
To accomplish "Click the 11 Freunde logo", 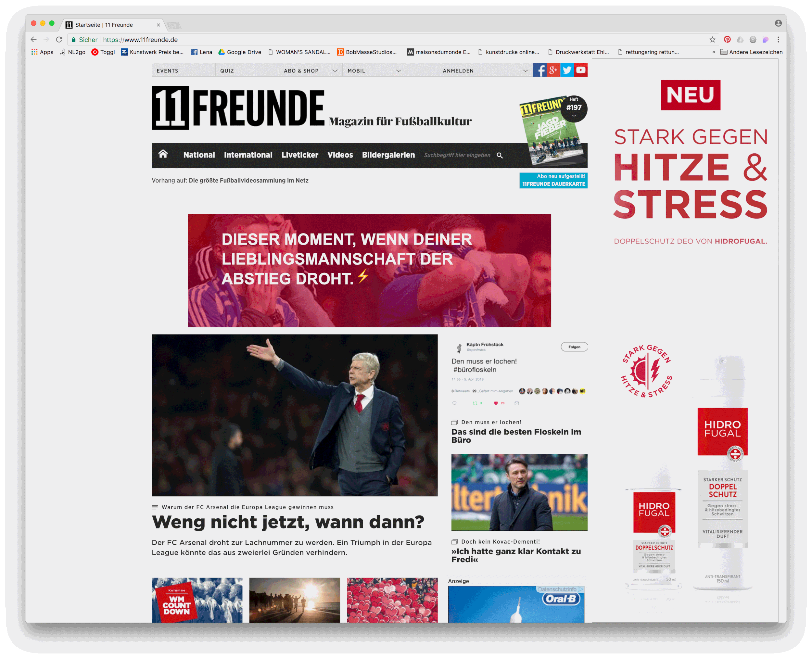I will tap(238, 108).
